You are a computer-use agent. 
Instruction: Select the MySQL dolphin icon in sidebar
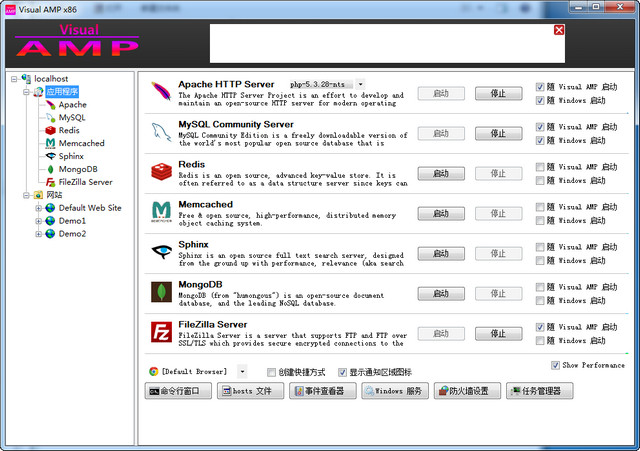50,117
